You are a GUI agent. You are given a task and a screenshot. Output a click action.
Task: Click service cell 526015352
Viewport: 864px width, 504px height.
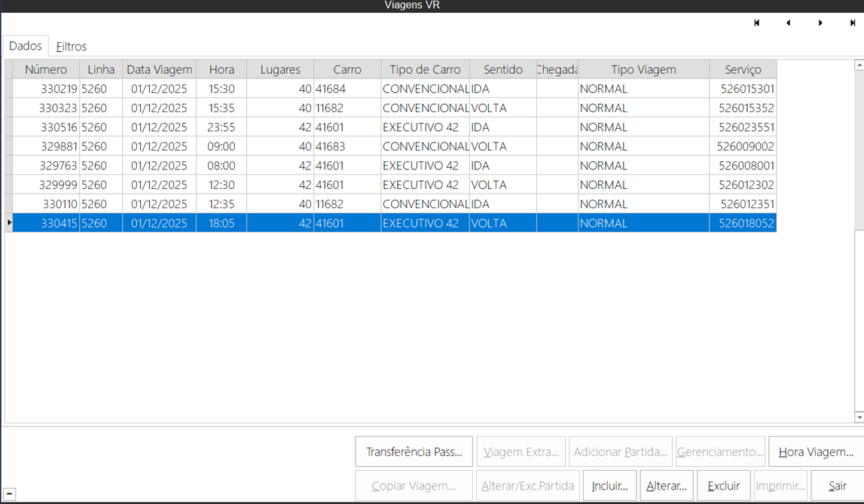click(x=743, y=108)
